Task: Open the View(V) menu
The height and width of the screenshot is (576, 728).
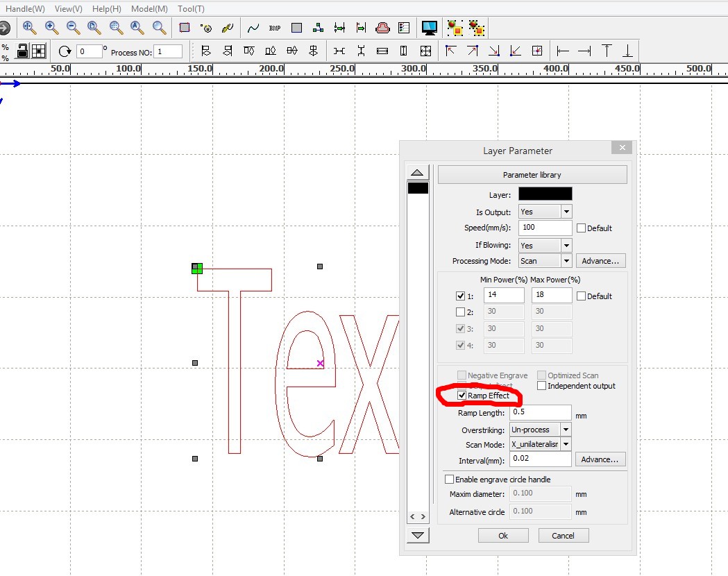Action: point(68,9)
